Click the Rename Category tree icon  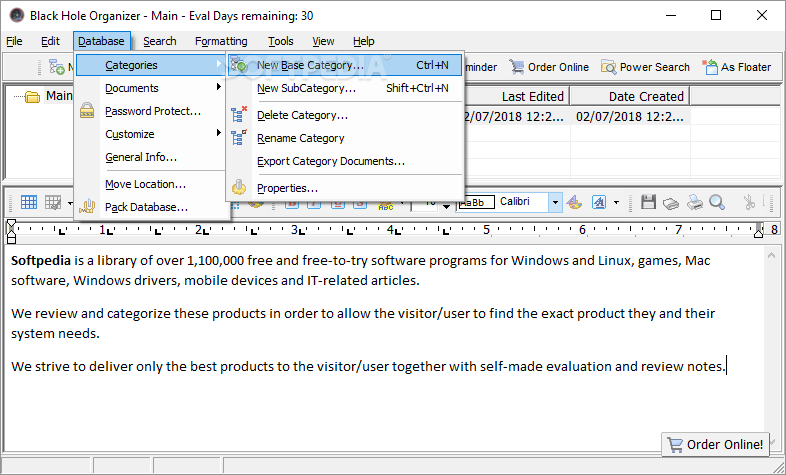click(x=239, y=138)
